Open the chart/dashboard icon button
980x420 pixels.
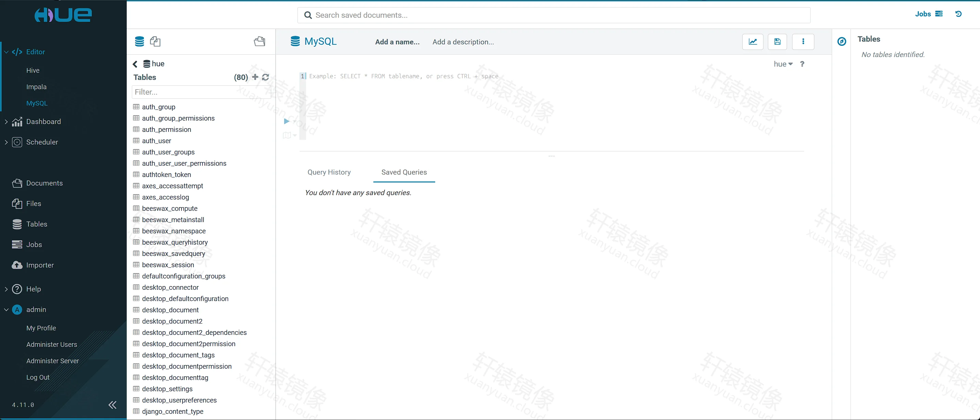[753, 41]
